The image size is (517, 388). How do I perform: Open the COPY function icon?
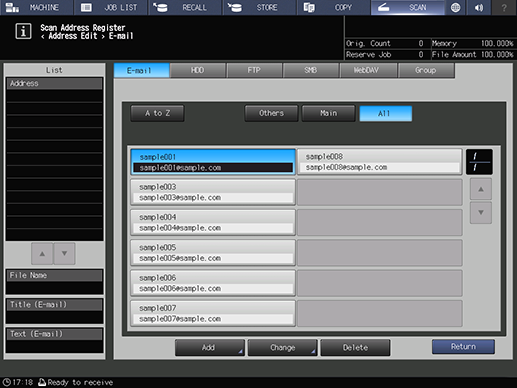click(x=309, y=7)
